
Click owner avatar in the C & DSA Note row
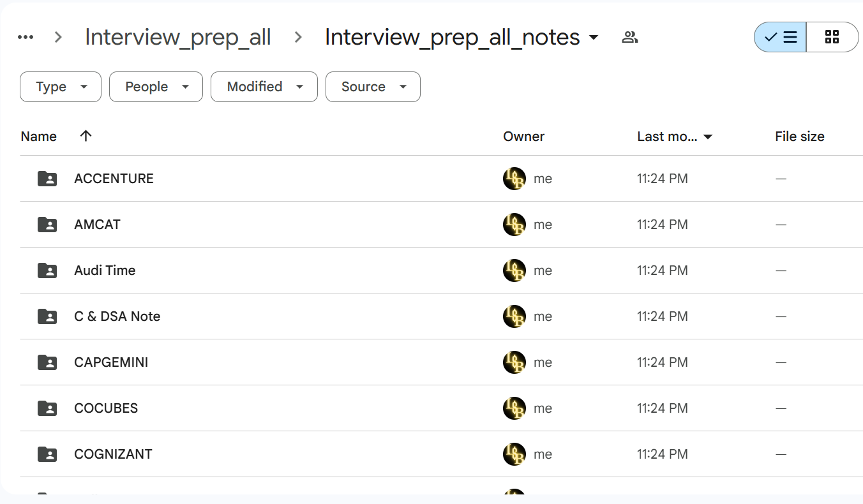click(x=514, y=316)
